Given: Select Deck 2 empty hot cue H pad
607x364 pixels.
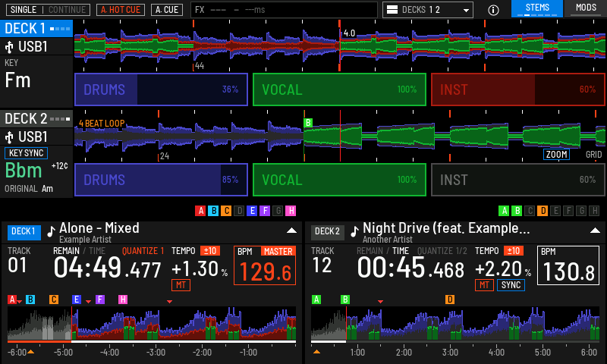Looking at the screenshot, I should tap(594, 211).
